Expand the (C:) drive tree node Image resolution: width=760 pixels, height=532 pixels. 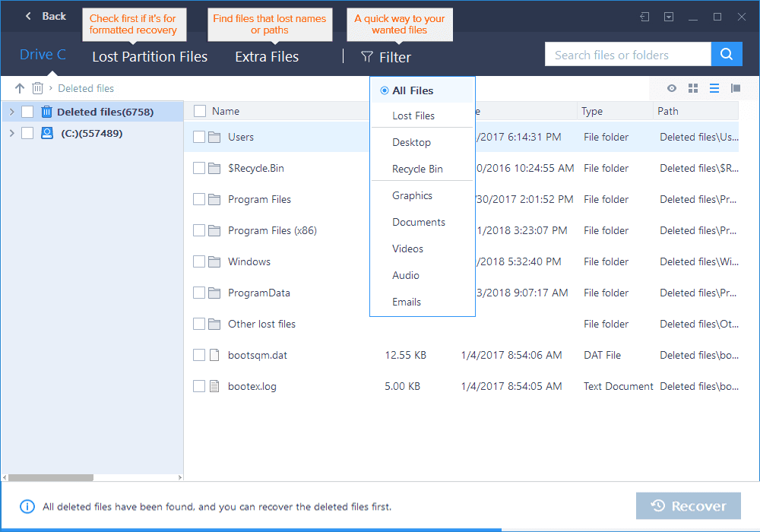11,134
